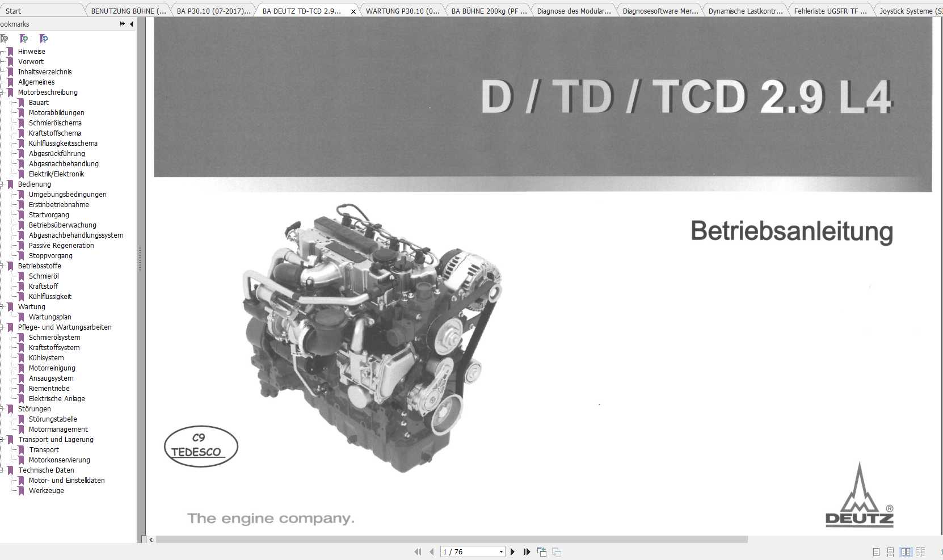Screen dimensions: 943x560
Task: Open the page number dropdown
Action: point(501,551)
